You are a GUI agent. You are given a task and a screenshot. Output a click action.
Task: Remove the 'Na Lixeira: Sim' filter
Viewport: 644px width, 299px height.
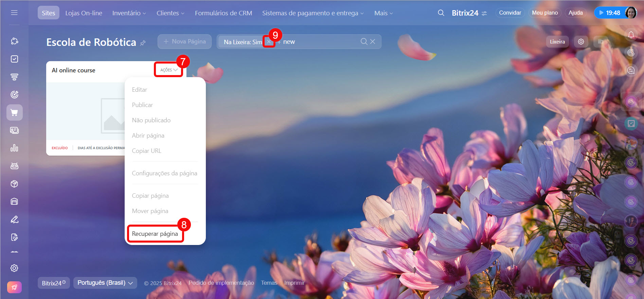(x=269, y=42)
